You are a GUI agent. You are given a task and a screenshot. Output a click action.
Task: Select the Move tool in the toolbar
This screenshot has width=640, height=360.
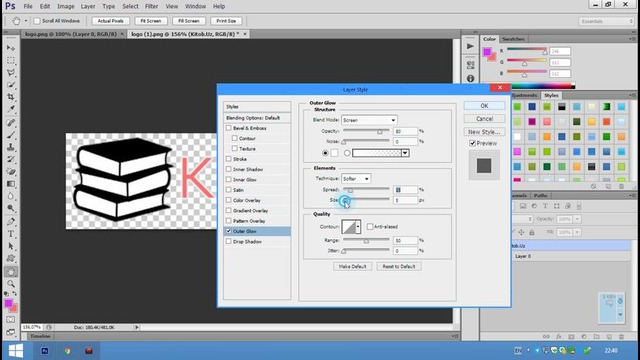(11, 48)
